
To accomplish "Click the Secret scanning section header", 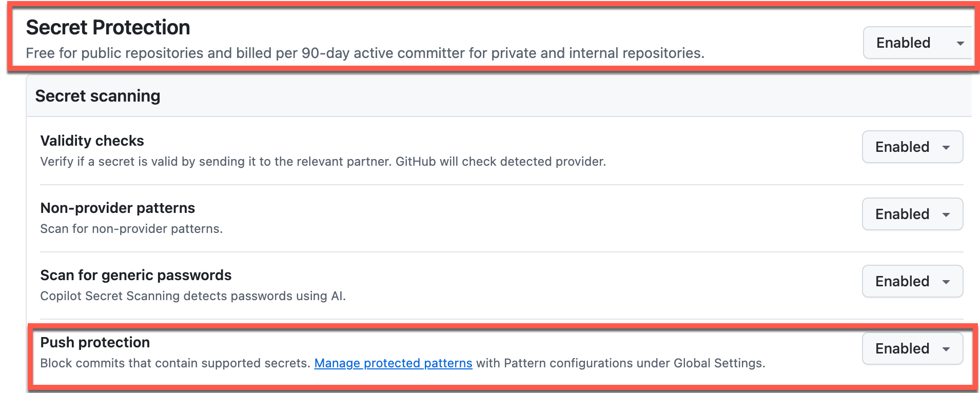I will coord(97,95).
